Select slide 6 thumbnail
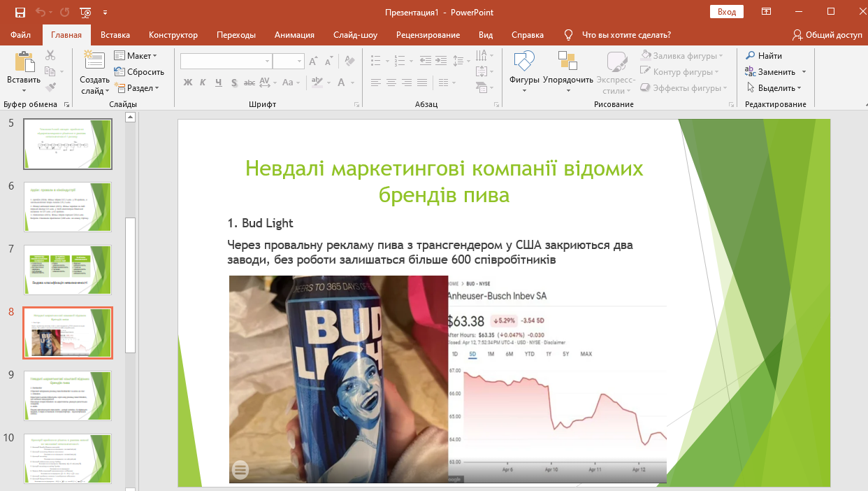This screenshot has height=491, width=868. point(67,207)
